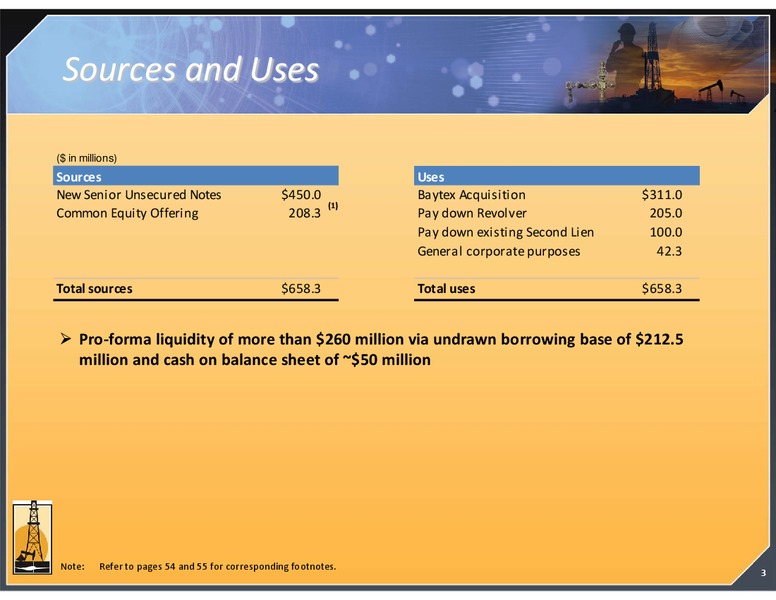
Task: Click the '$658.3' total sources value
Action: (x=301, y=289)
